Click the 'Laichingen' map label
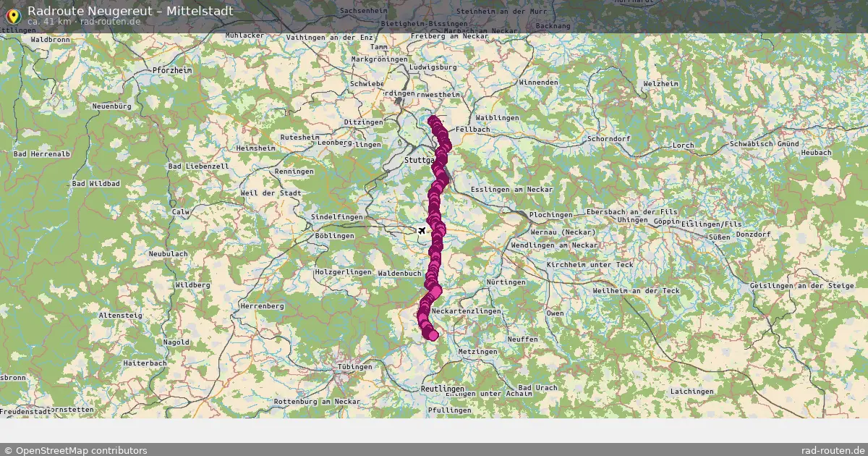The image size is (868, 456). coord(692,392)
